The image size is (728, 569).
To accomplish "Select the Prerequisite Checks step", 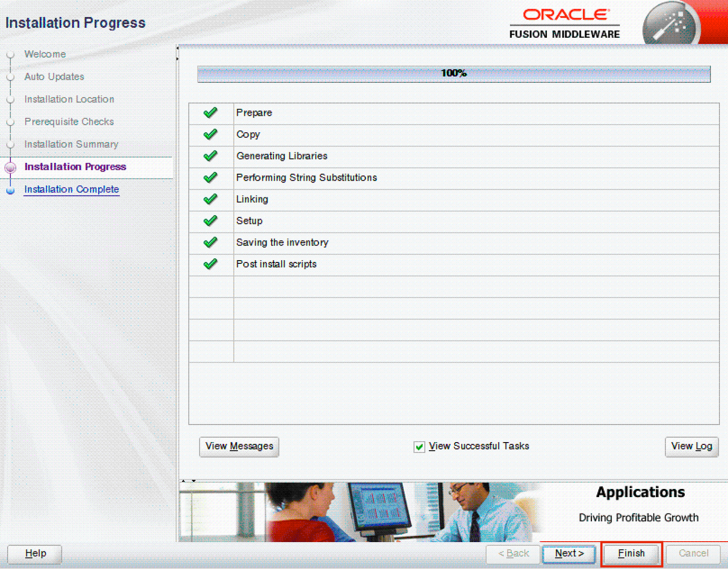I will [x=69, y=122].
